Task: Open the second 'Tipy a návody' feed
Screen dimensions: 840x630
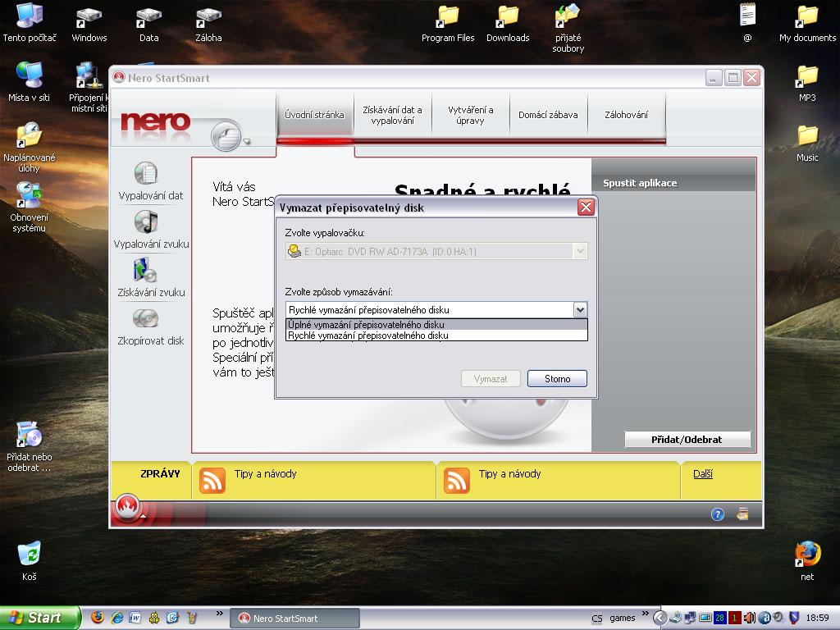Action: [x=510, y=473]
